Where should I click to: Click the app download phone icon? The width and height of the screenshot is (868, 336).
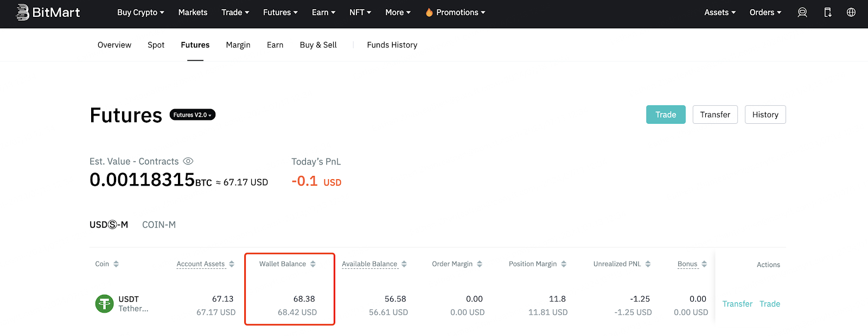pyautogui.click(x=828, y=12)
